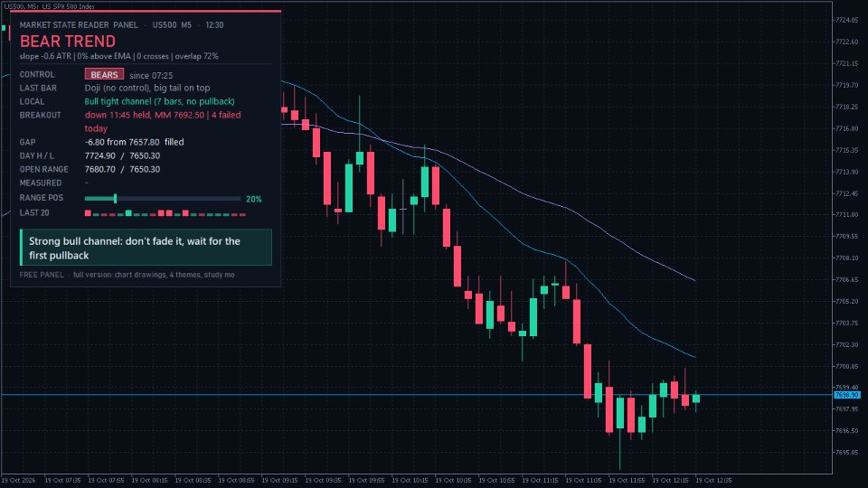Click 'Bull tight channel (7 bars, no pullback)'
Viewport: 868px width, 488px height.
(x=159, y=101)
